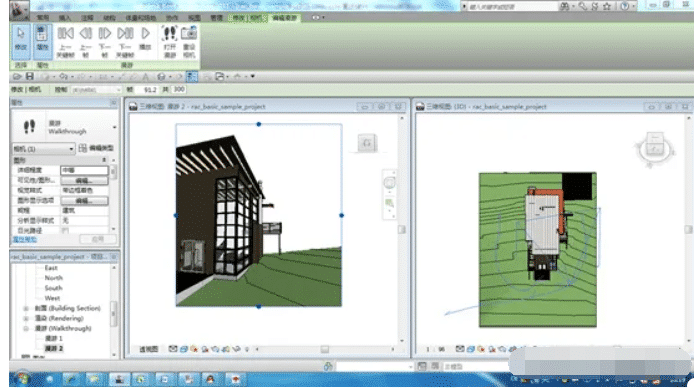The height and width of the screenshot is (388, 694).
Task: Open the Insert ribbon tab
Action: (x=65, y=18)
